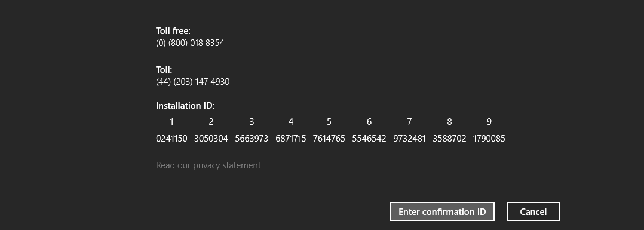
Task: Click the Toll free label
Action: coord(173,31)
